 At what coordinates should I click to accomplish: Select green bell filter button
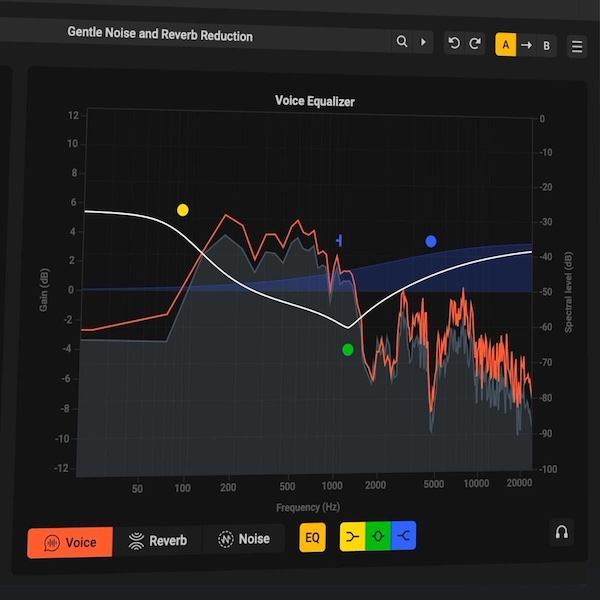[x=378, y=537]
